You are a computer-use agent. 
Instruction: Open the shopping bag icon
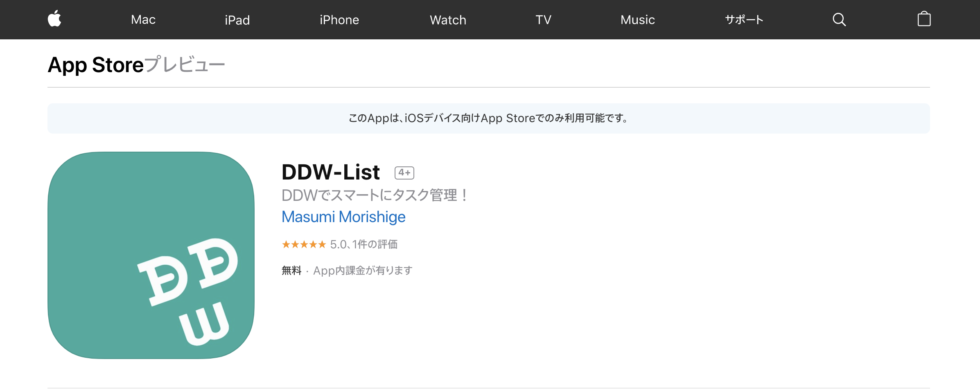tap(924, 19)
